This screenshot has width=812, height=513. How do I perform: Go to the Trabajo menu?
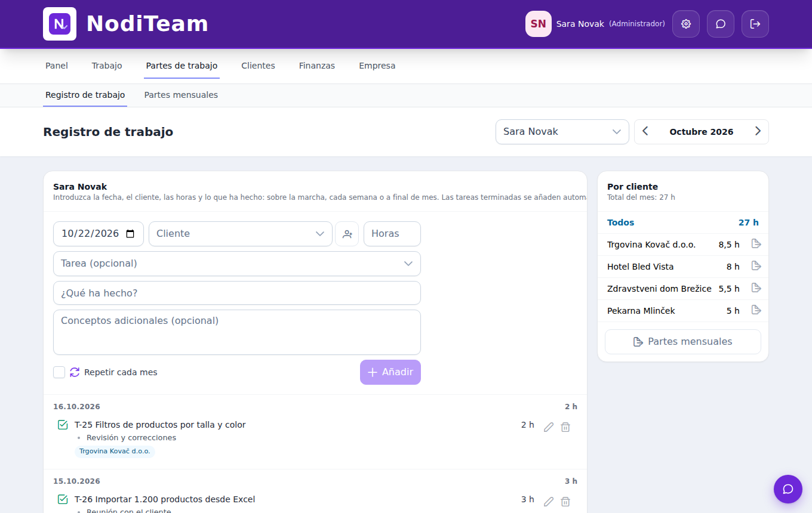pos(107,66)
